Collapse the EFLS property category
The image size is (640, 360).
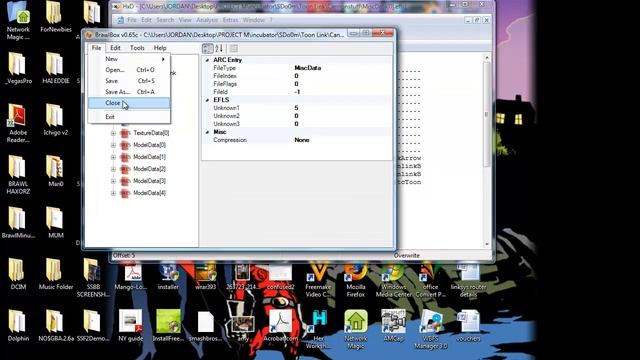coord(207,100)
